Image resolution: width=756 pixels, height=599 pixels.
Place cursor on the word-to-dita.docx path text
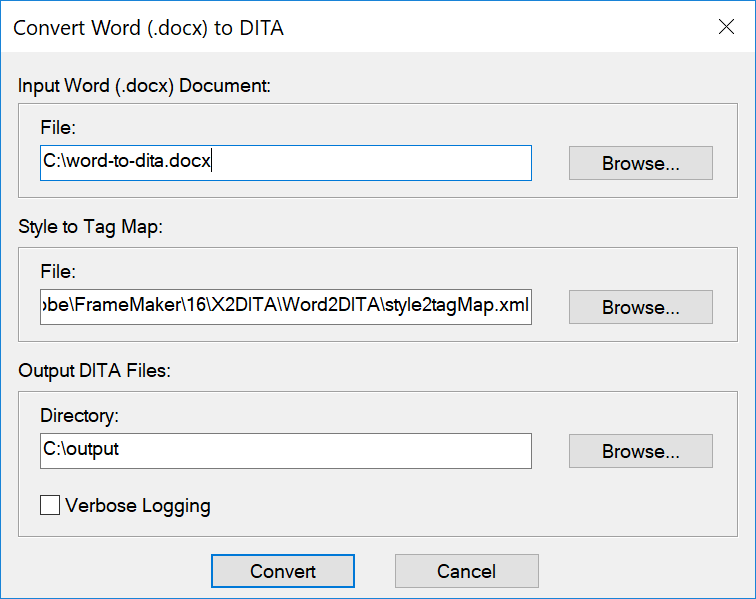click(127, 162)
